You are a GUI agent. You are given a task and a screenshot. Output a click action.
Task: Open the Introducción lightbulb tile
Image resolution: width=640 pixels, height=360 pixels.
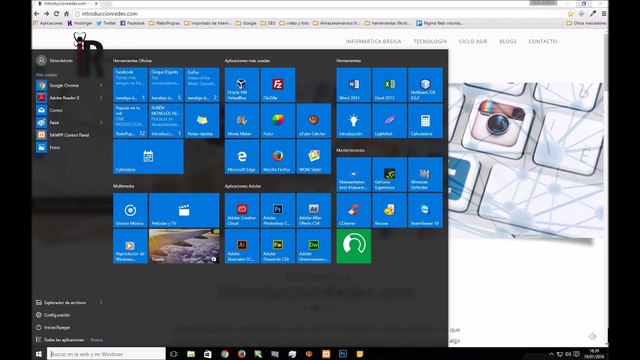click(x=353, y=121)
